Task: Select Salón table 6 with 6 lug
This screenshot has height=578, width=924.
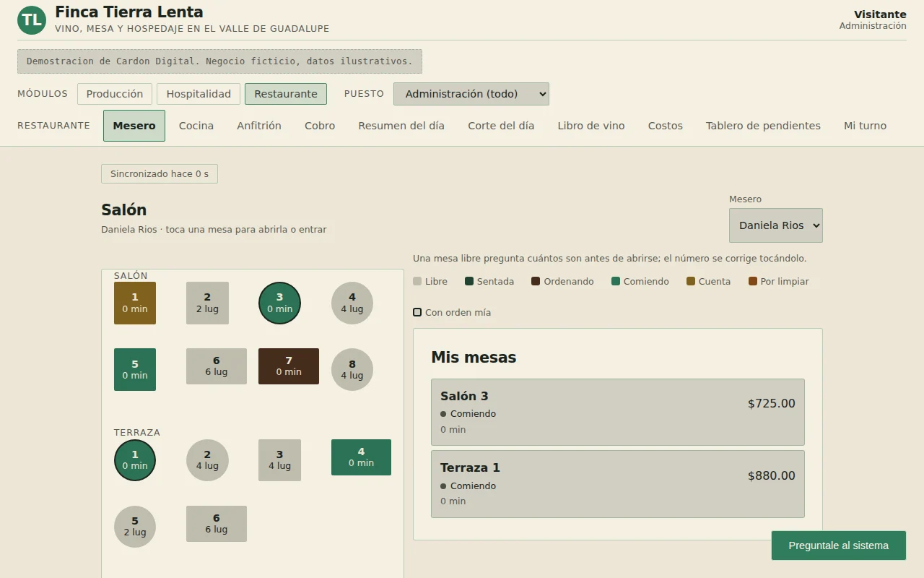Action: (x=217, y=366)
